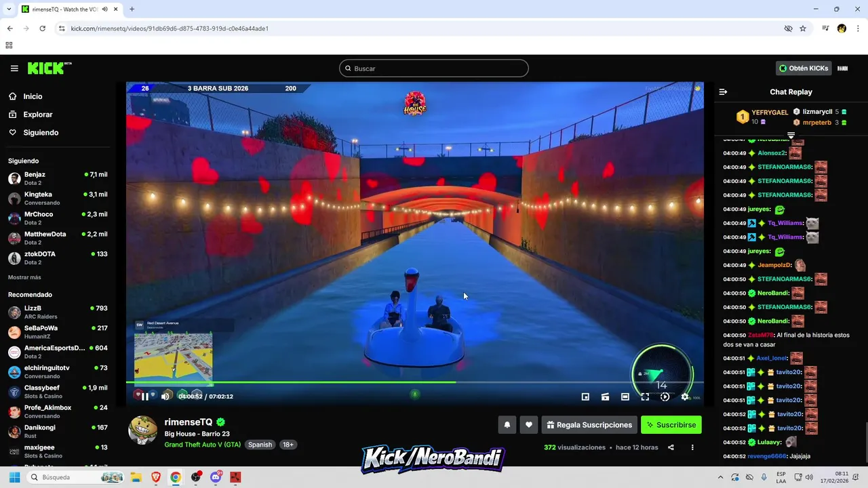The image size is (868, 488).
Task: Share the video
Action: coord(671,447)
